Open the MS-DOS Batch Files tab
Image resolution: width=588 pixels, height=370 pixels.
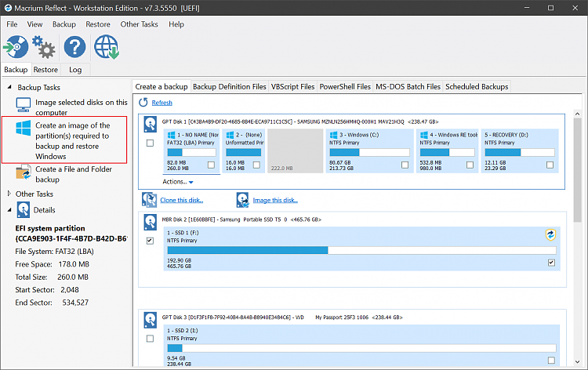pos(408,86)
